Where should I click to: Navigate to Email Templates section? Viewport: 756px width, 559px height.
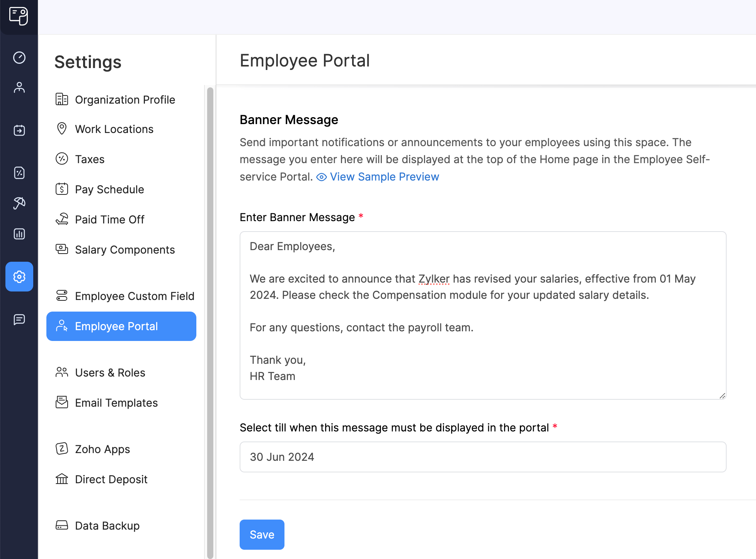pyautogui.click(x=116, y=403)
